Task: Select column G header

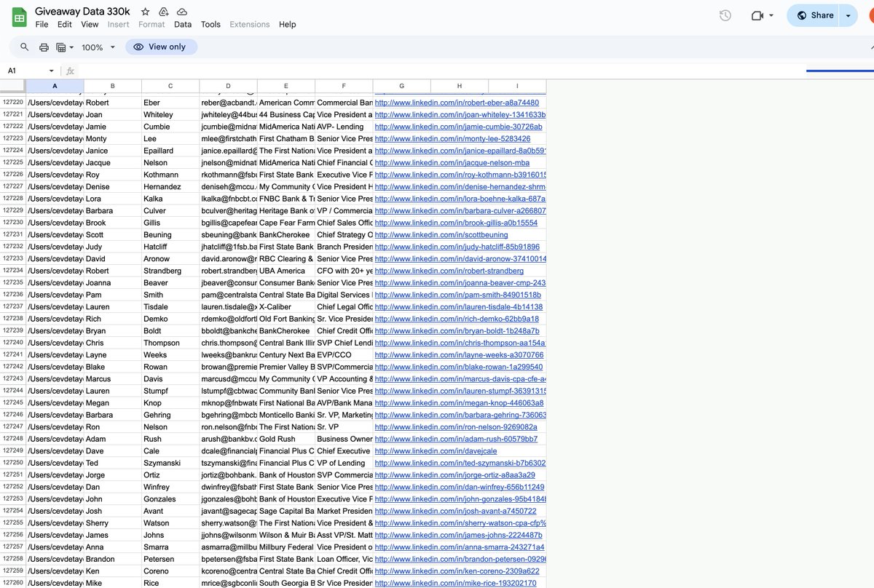Action: pyautogui.click(x=402, y=86)
